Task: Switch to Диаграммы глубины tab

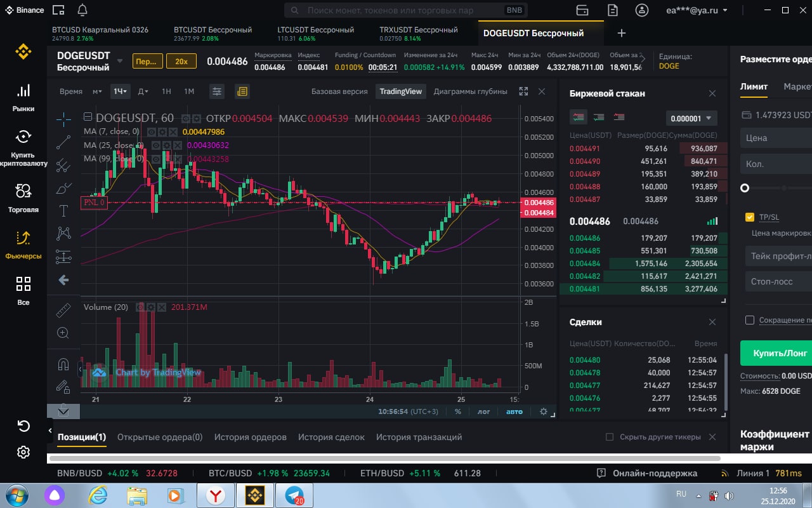Action: [x=471, y=91]
